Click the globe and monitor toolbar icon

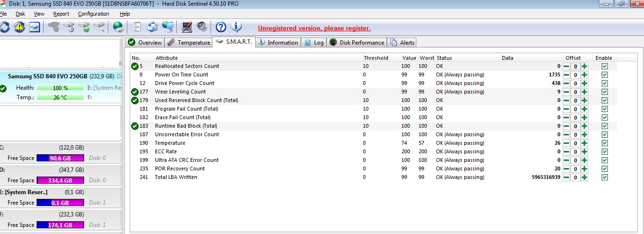click(167, 27)
